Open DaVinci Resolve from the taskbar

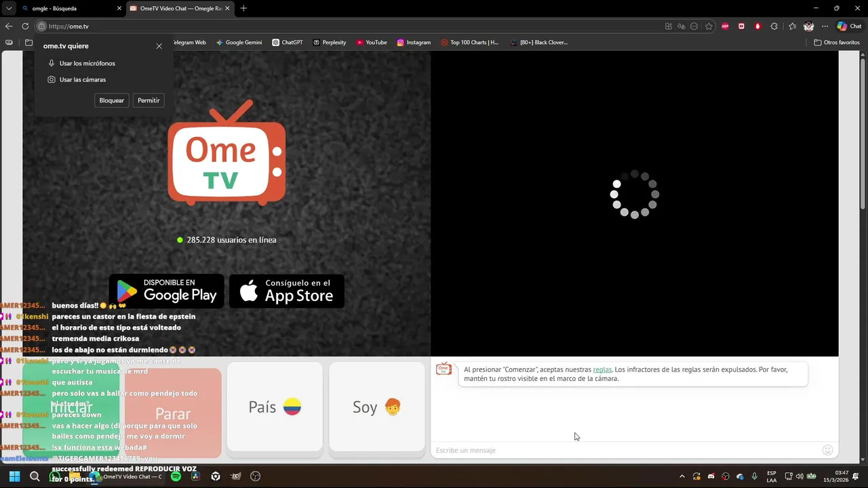(195, 476)
